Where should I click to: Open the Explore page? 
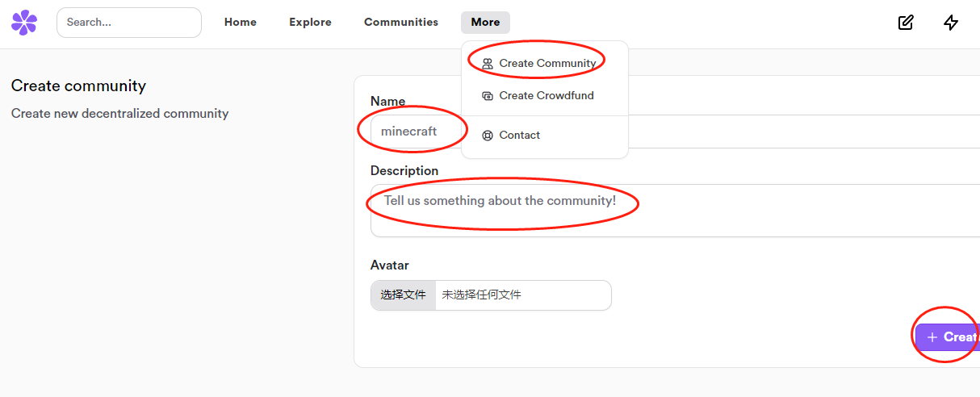(310, 23)
